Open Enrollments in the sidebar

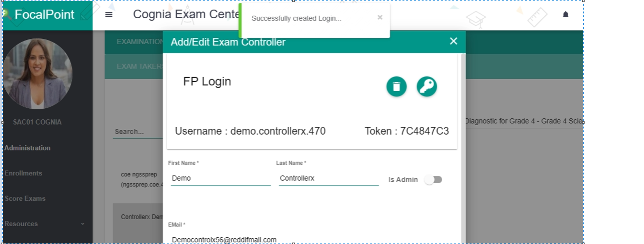click(x=23, y=173)
